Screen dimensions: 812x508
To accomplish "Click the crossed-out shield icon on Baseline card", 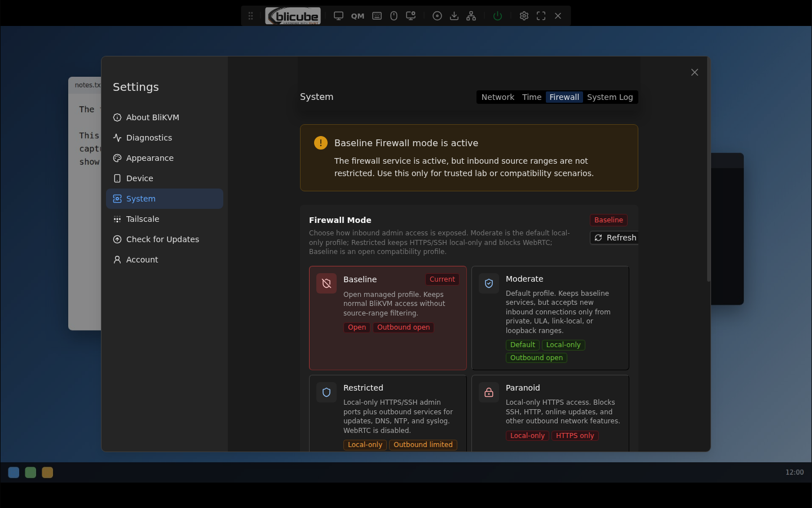I will coord(326,283).
